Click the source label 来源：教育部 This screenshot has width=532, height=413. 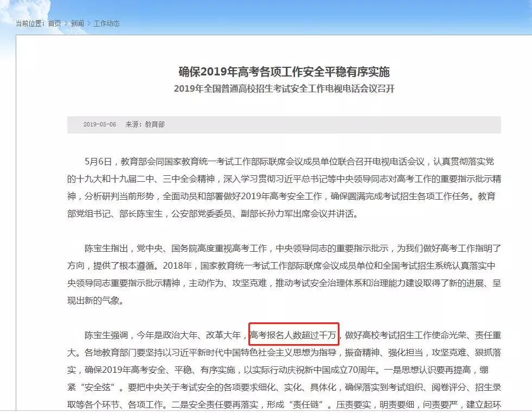(145, 124)
